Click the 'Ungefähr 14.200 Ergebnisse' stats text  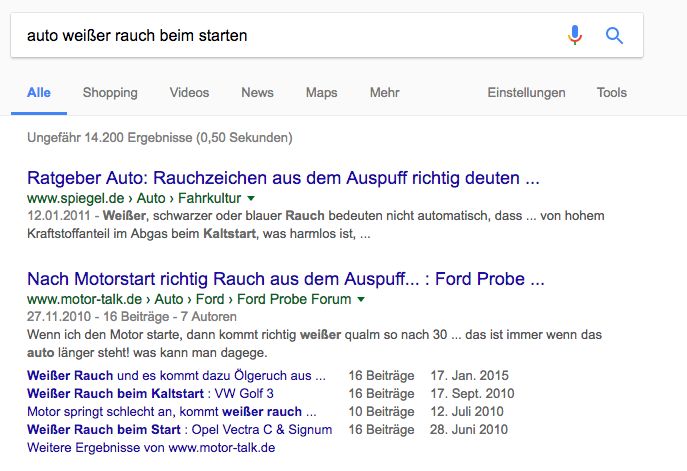[x=159, y=138]
